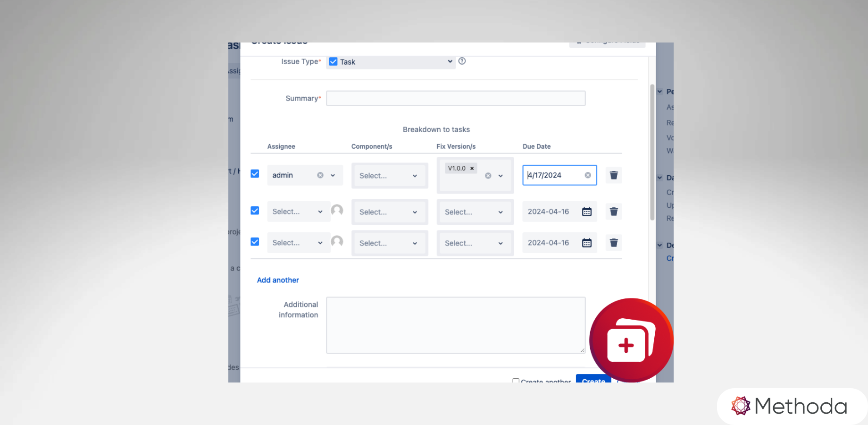Open the Component/s dropdown in the admin row
Screen dimensions: 868x425
click(390, 176)
